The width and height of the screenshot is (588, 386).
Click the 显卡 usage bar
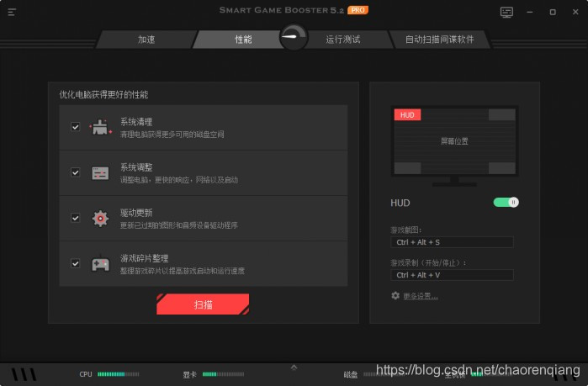pos(223,374)
